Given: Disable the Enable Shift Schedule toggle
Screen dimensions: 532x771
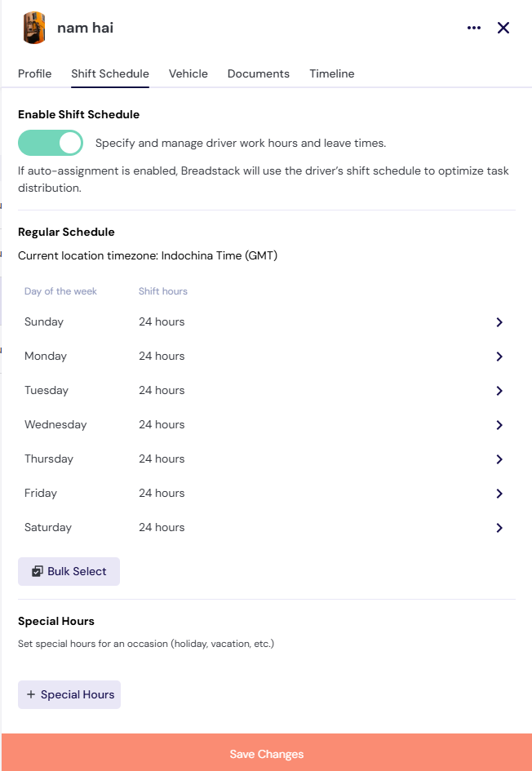Looking at the screenshot, I should point(50,143).
